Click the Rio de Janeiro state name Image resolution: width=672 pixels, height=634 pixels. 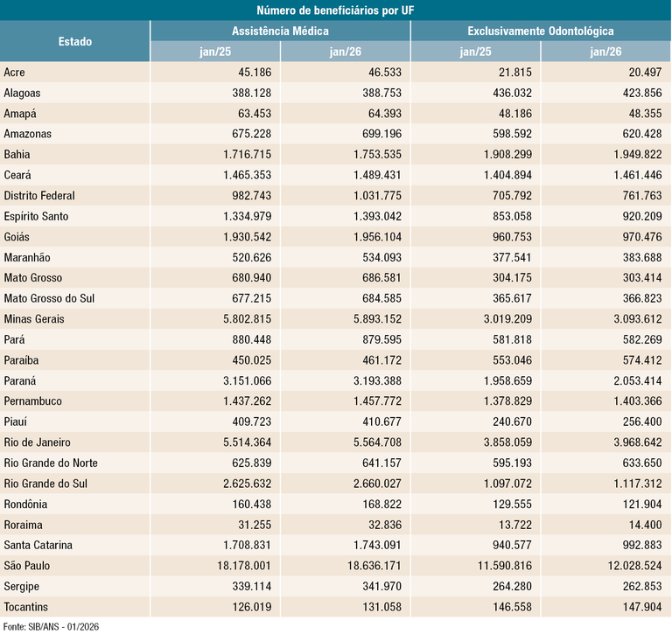(37, 442)
